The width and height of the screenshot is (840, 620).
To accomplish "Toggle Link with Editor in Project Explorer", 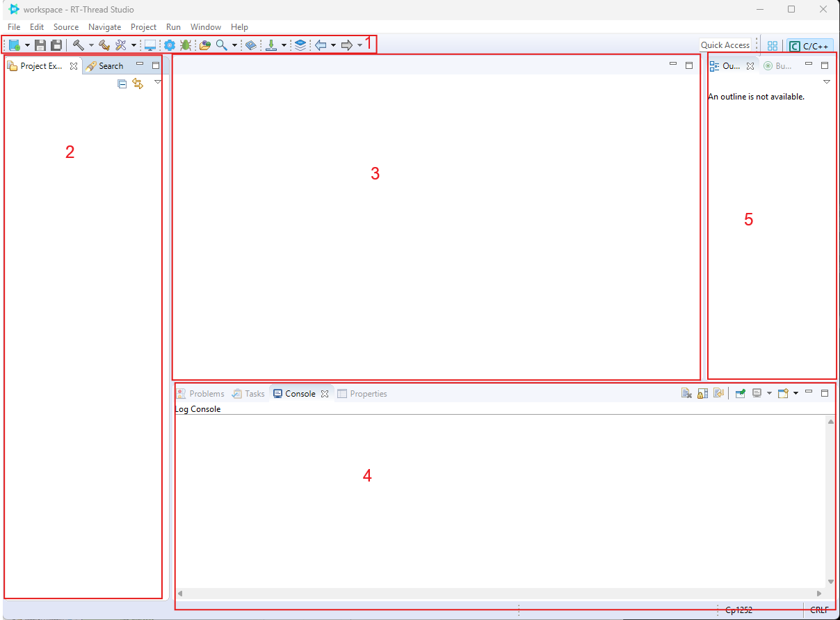I will click(x=138, y=84).
